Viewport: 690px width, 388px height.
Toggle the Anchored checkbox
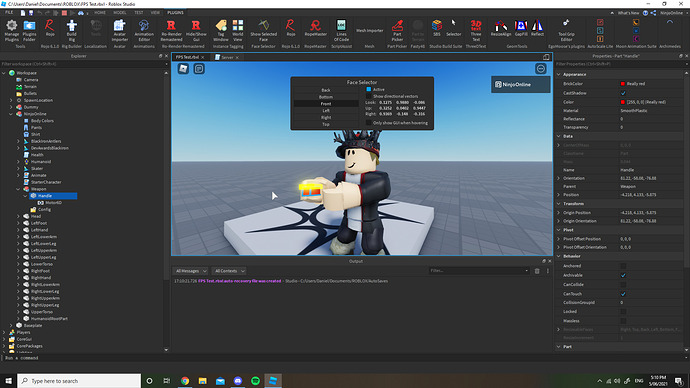tap(623, 266)
